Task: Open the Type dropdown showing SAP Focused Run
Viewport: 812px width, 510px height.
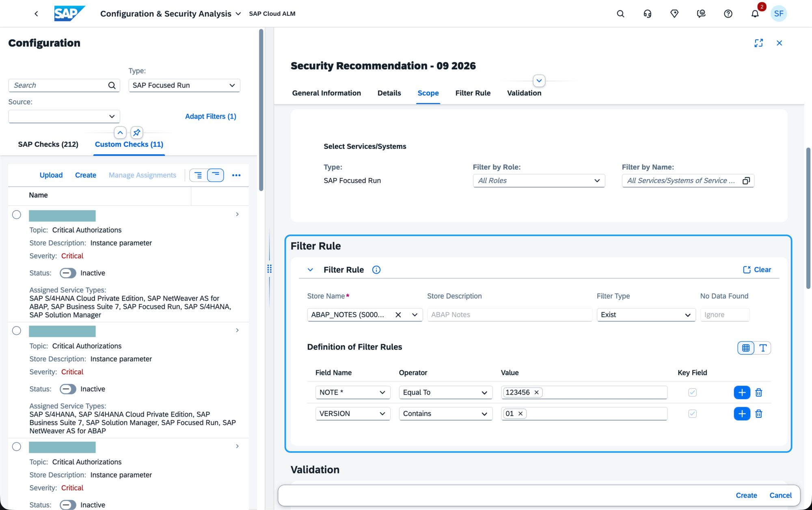Action: pos(184,85)
